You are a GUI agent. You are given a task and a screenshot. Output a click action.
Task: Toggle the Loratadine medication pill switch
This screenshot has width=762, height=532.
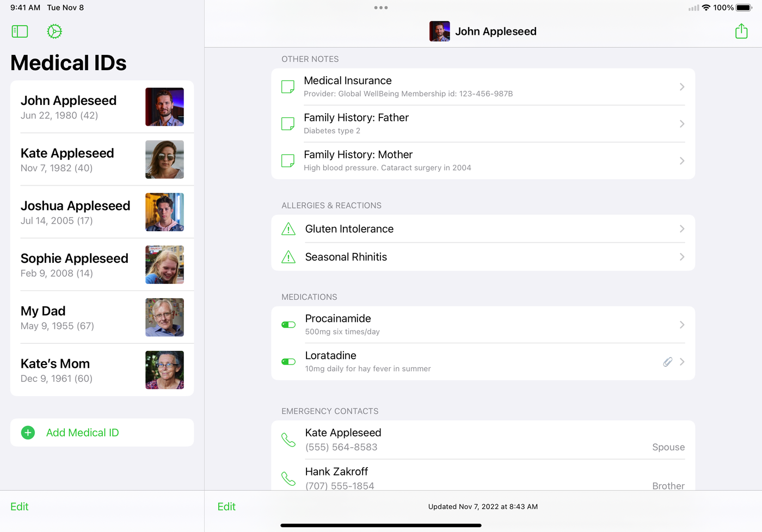(x=288, y=362)
